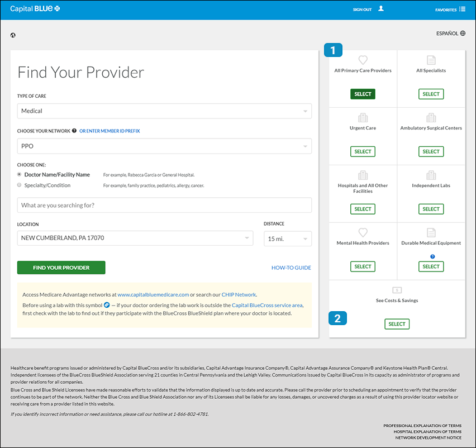Click Or Enter Member ID Prefix link
Viewport: 476px width, 448px height.
110,131
